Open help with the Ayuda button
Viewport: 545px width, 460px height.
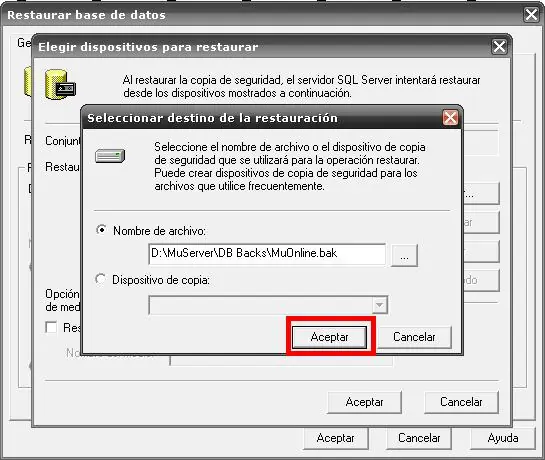[x=503, y=438]
